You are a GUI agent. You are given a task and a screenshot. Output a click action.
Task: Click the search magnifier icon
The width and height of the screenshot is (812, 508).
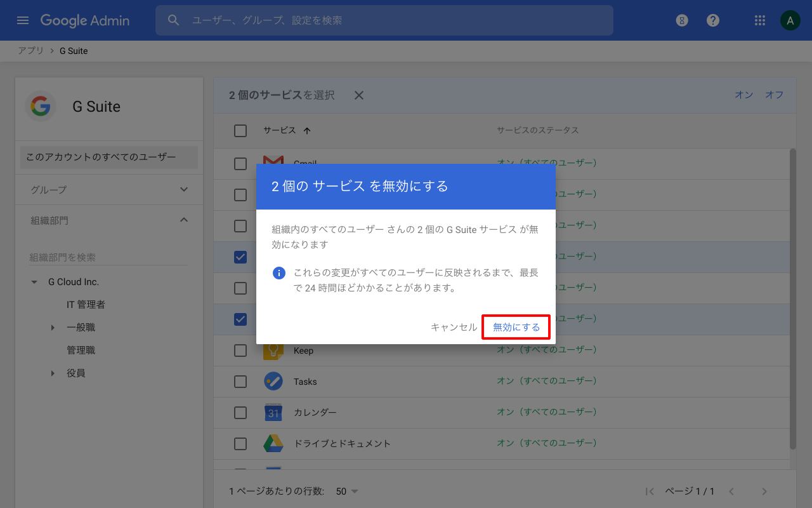(174, 20)
